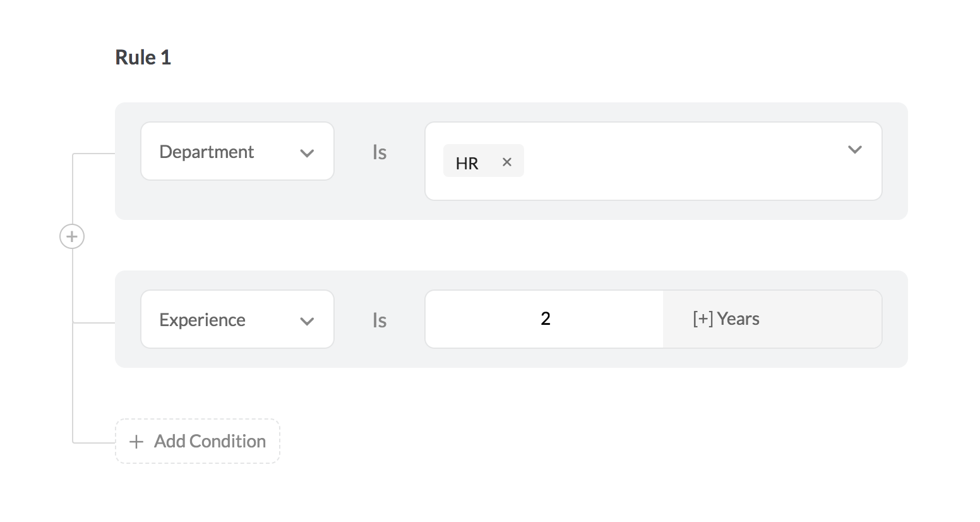
Task: Remove the HR tag with its x icon
Action: [x=506, y=162]
